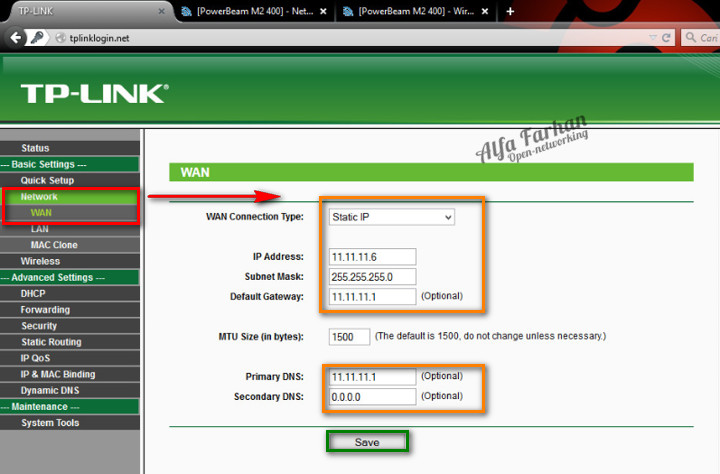Close the PowerBeam M2 400 Net tab
Viewport: 720px width, 474px height.
323,11
